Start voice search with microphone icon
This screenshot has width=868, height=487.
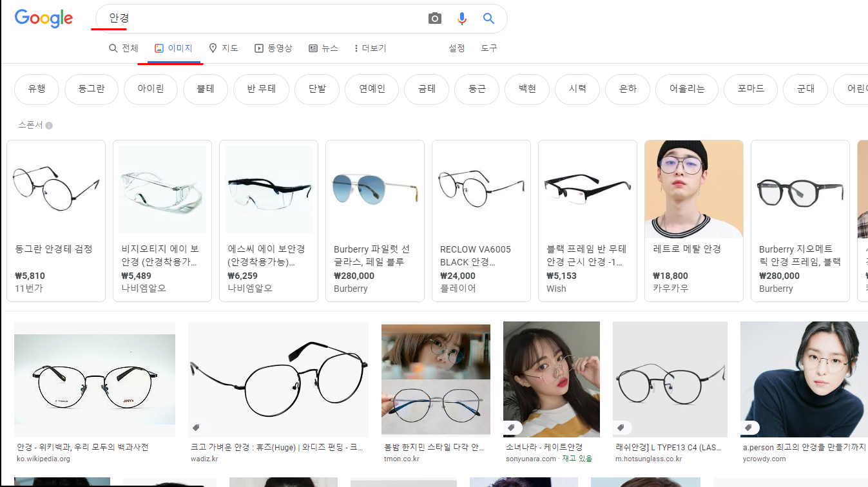(462, 19)
